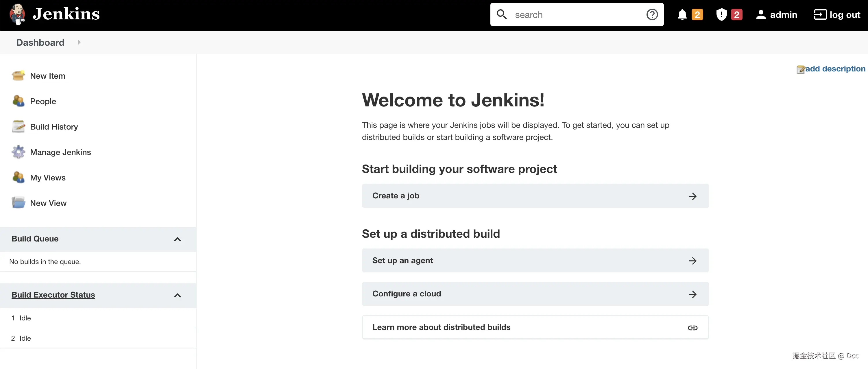Image resolution: width=868 pixels, height=369 pixels.
Task: Click the add description link
Action: click(835, 69)
